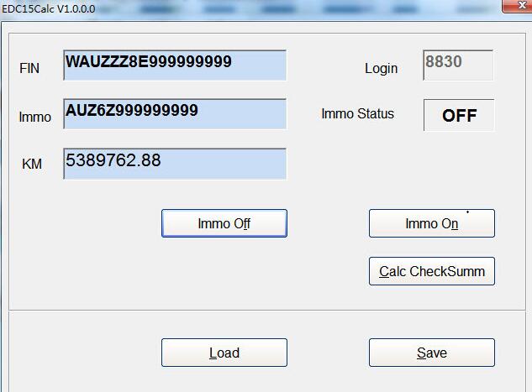Click the Immo Status OFF indicator
This screenshot has width=532, height=392.
point(459,116)
